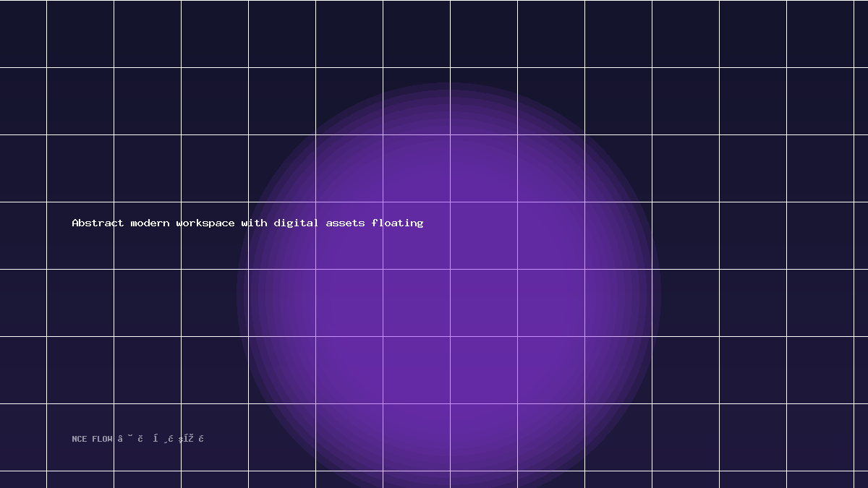The height and width of the screenshot is (488, 868).
Task: Click the faded left edge of the purple glow
Action: (242, 294)
